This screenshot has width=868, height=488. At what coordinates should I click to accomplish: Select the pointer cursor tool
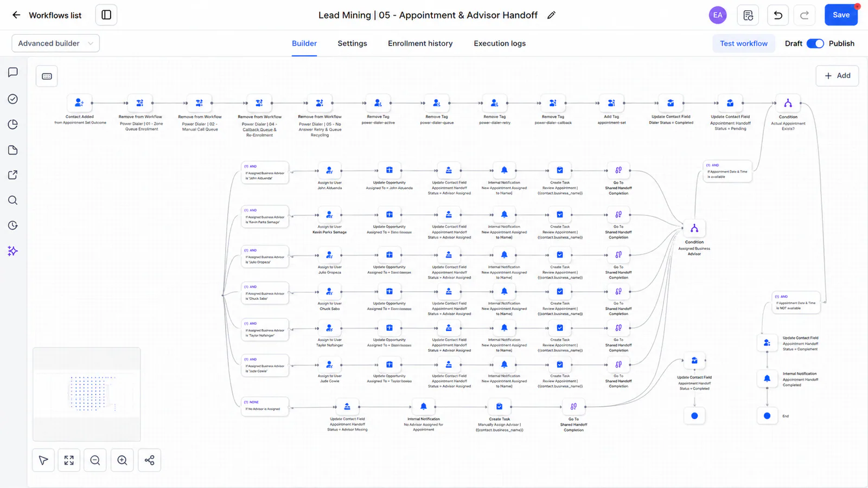43,460
